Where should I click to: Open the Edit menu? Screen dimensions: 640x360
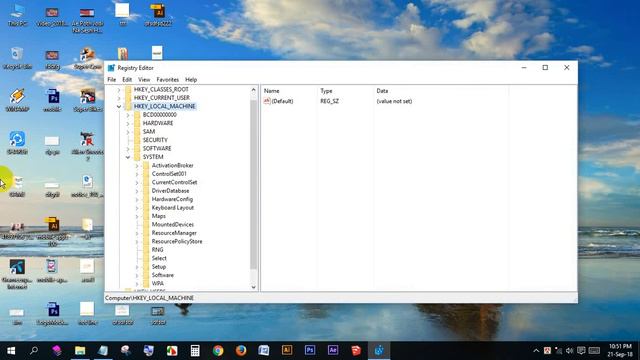click(x=127, y=80)
